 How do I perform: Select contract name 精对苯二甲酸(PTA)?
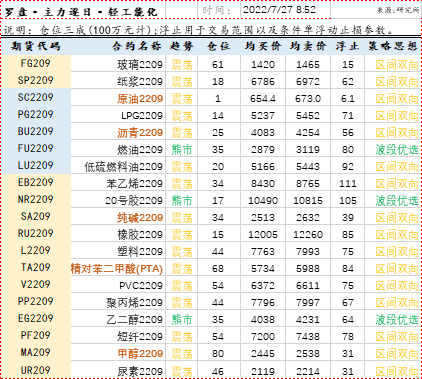pyautogui.click(x=117, y=269)
